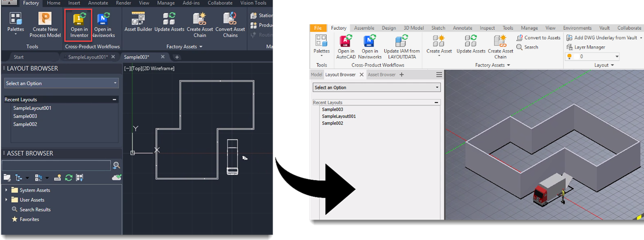
Task: Switch to Home tab in AutoCAD ribbon
Action: pyautogui.click(x=53, y=3)
